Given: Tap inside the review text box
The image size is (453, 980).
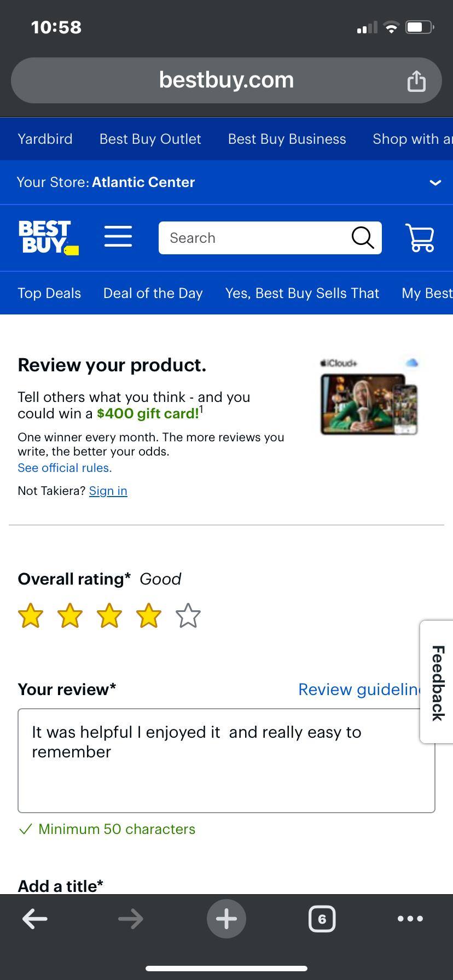Looking at the screenshot, I should point(226,760).
